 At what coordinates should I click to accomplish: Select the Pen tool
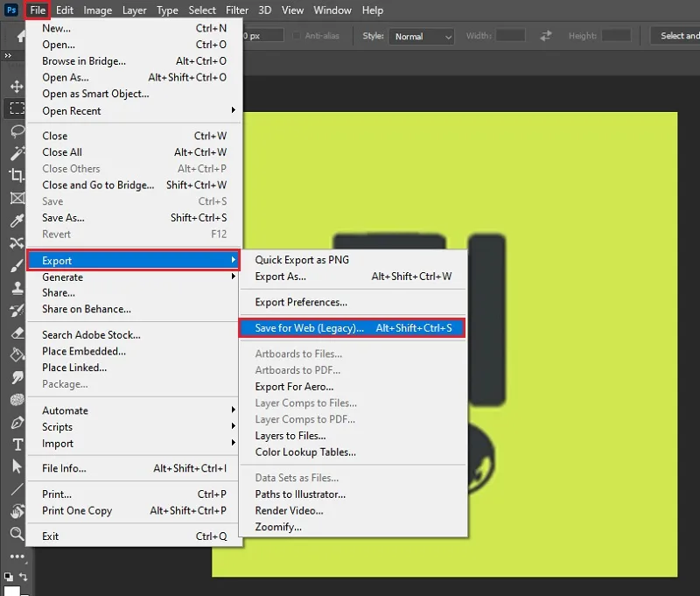coord(17,422)
